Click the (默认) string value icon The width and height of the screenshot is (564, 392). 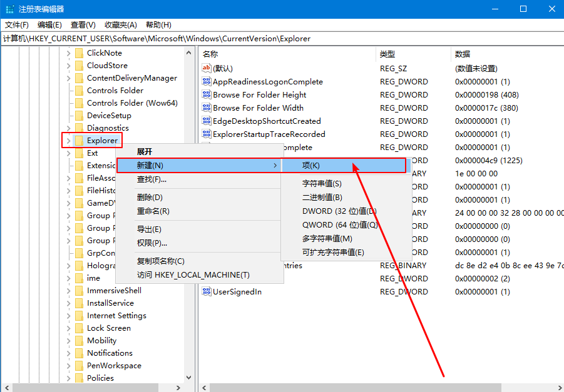pyautogui.click(x=207, y=68)
